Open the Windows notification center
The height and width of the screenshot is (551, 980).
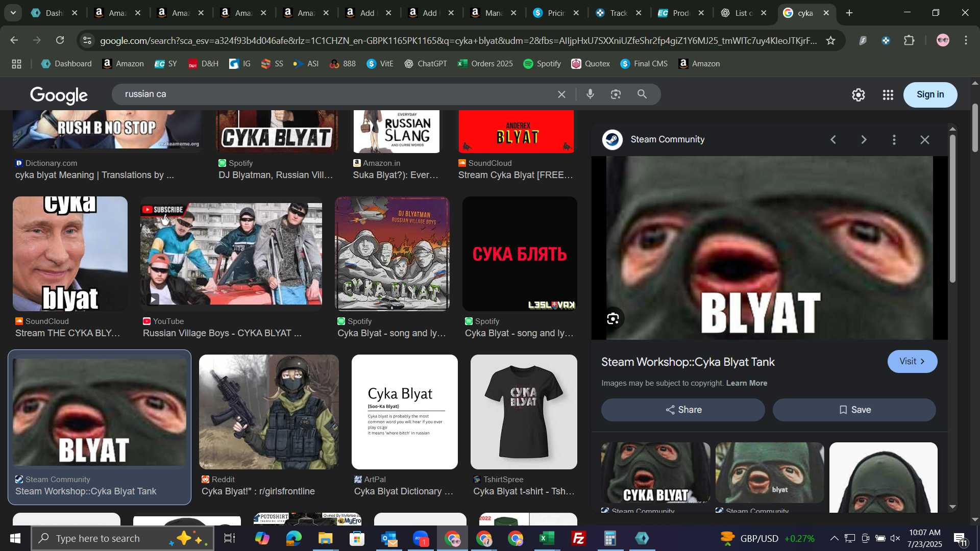point(960,539)
